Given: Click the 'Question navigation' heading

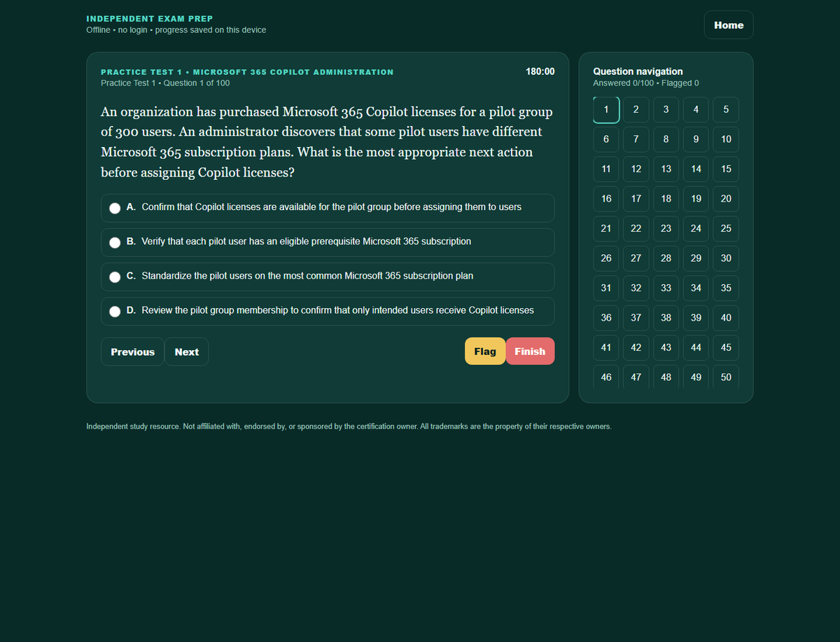Looking at the screenshot, I should (x=638, y=71).
